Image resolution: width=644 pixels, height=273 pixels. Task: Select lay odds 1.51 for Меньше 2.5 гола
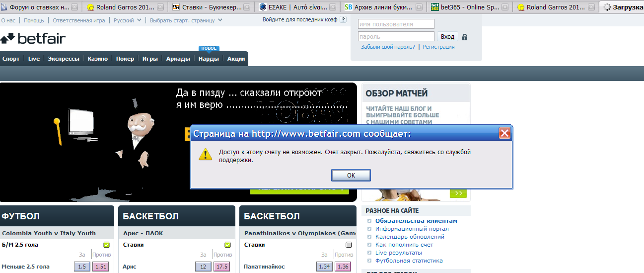tap(101, 267)
